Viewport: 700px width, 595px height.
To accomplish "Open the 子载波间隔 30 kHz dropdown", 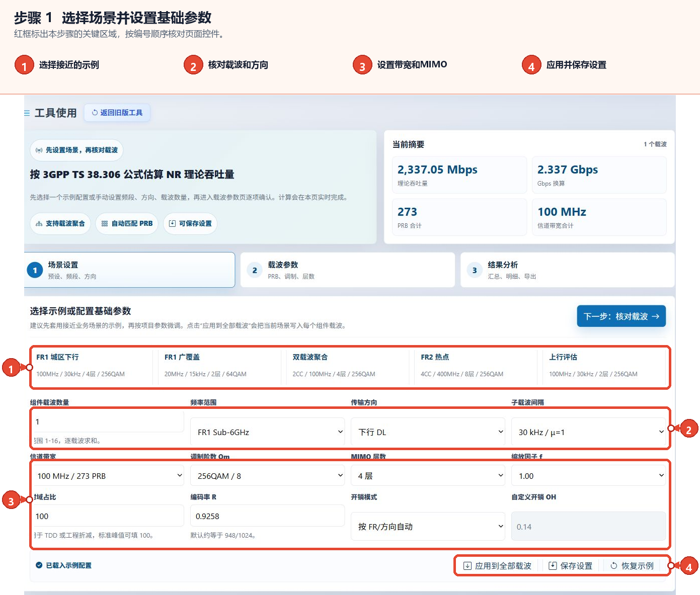I will pyautogui.click(x=588, y=432).
